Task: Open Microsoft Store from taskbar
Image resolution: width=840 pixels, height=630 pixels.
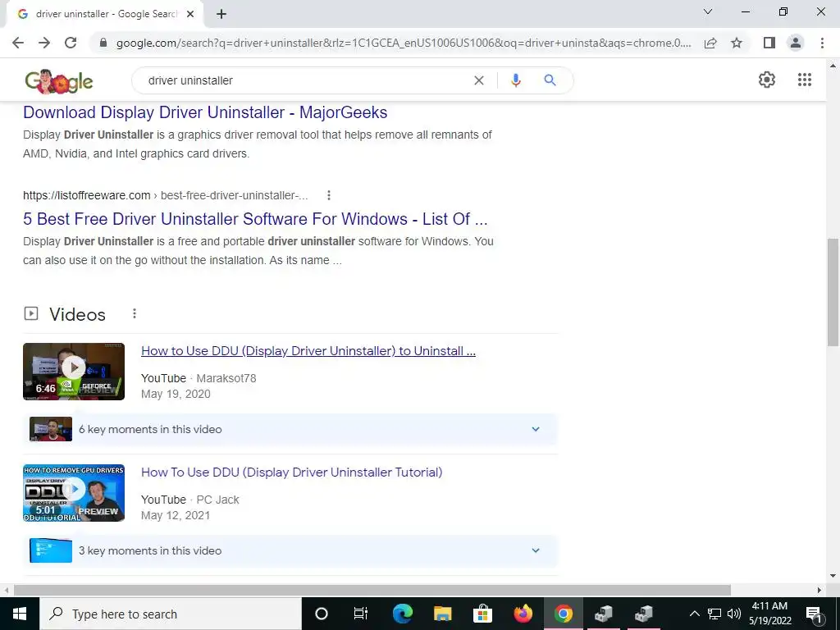Action: coord(482,614)
